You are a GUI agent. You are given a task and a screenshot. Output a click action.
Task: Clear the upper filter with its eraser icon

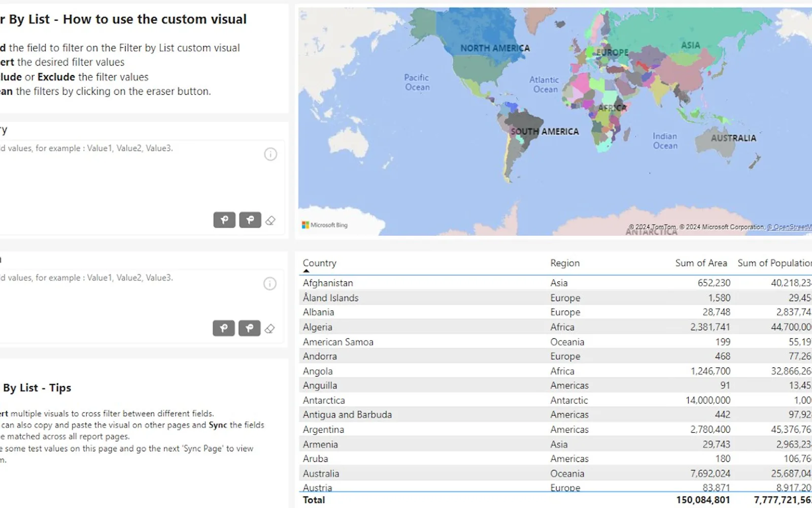[x=270, y=220]
